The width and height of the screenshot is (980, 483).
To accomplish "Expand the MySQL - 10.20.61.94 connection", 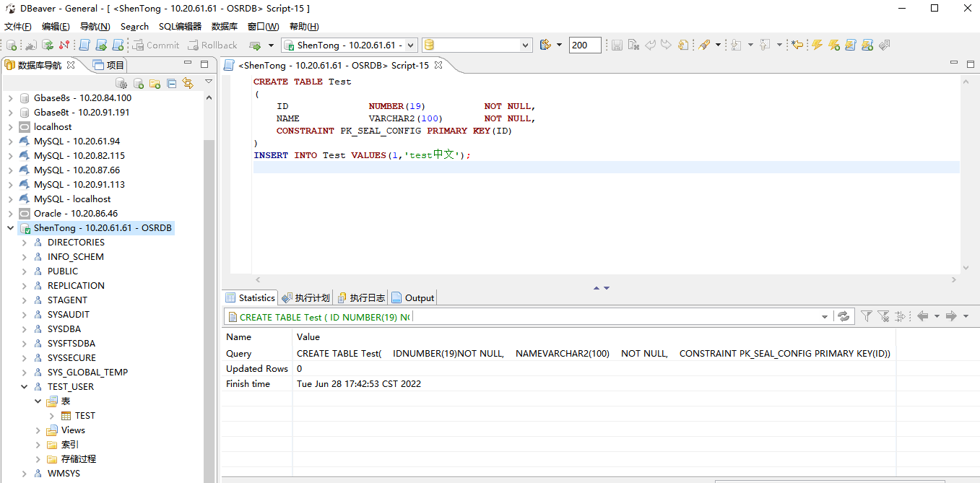I will (x=10, y=141).
